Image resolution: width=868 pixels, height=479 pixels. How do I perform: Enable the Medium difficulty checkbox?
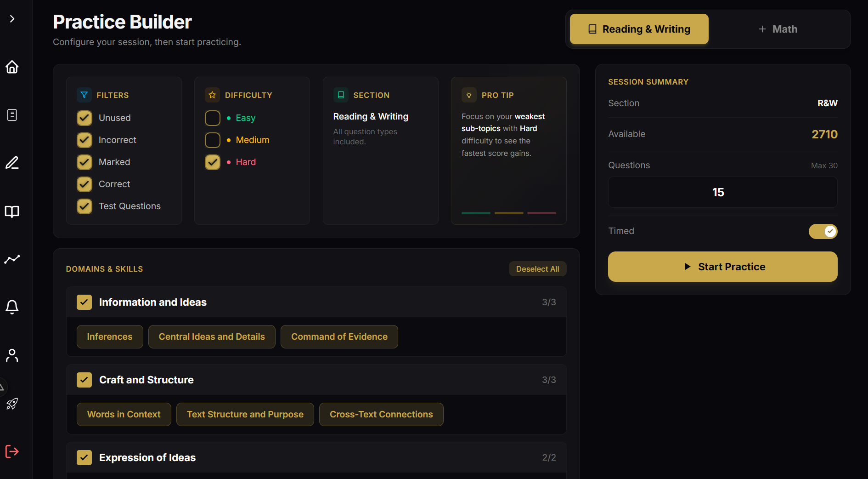pyautogui.click(x=213, y=140)
